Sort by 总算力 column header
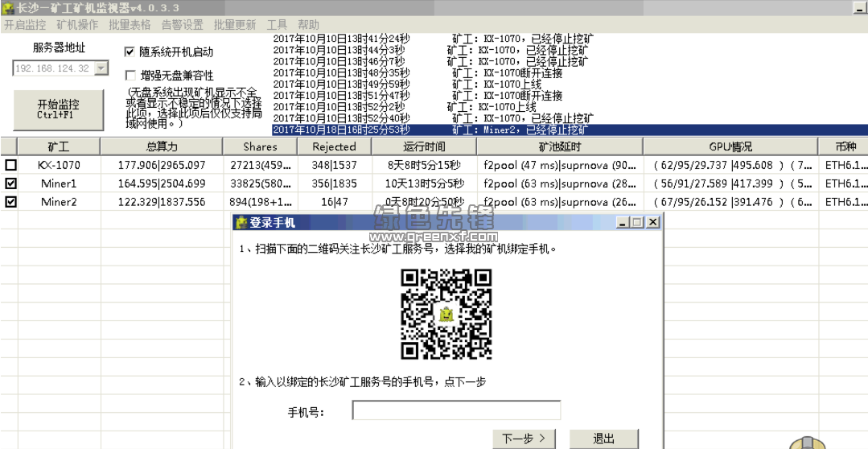The width and height of the screenshot is (868, 449). point(162,146)
